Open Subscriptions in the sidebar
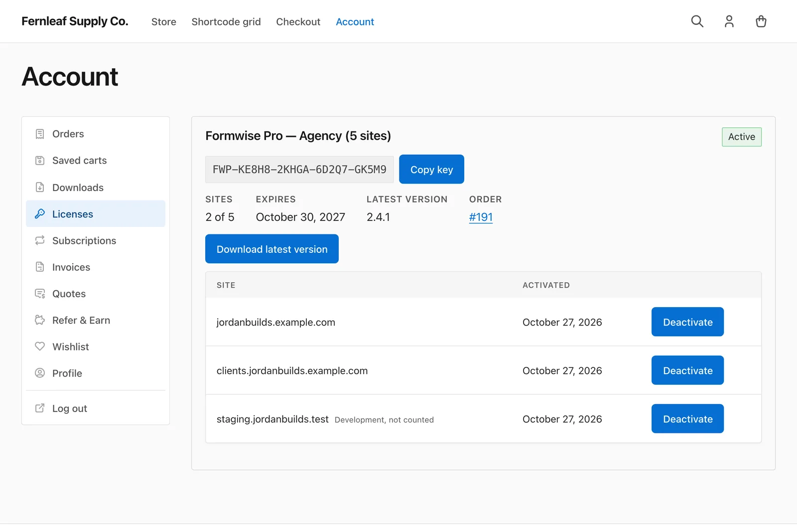Screen dimensions: 797x532 96,240
